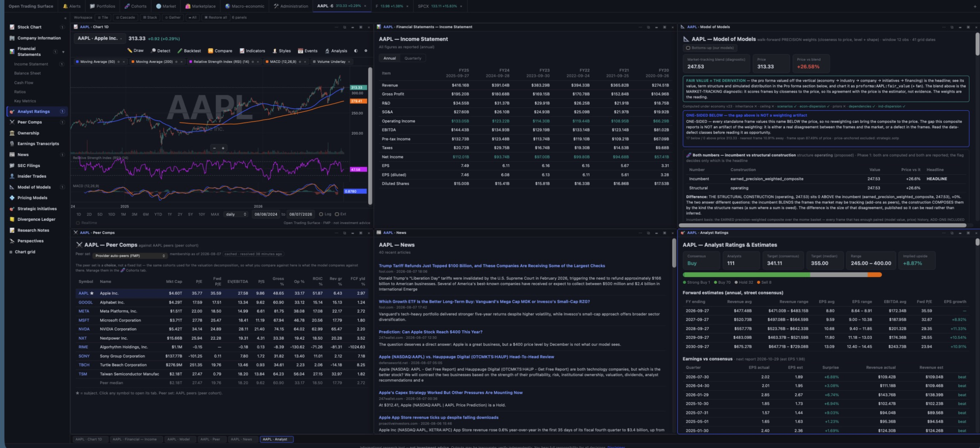Open chart settings gear icon
The image size is (980, 448).
coord(366,51)
